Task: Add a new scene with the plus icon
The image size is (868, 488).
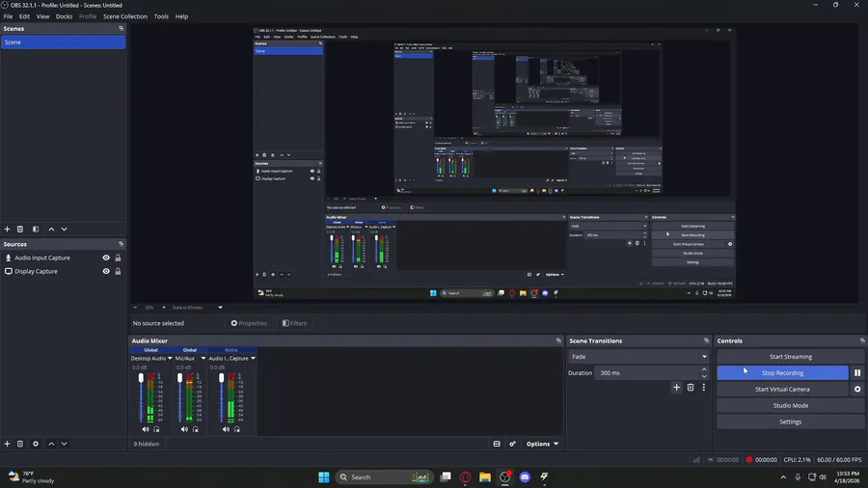Action: pos(7,230)
